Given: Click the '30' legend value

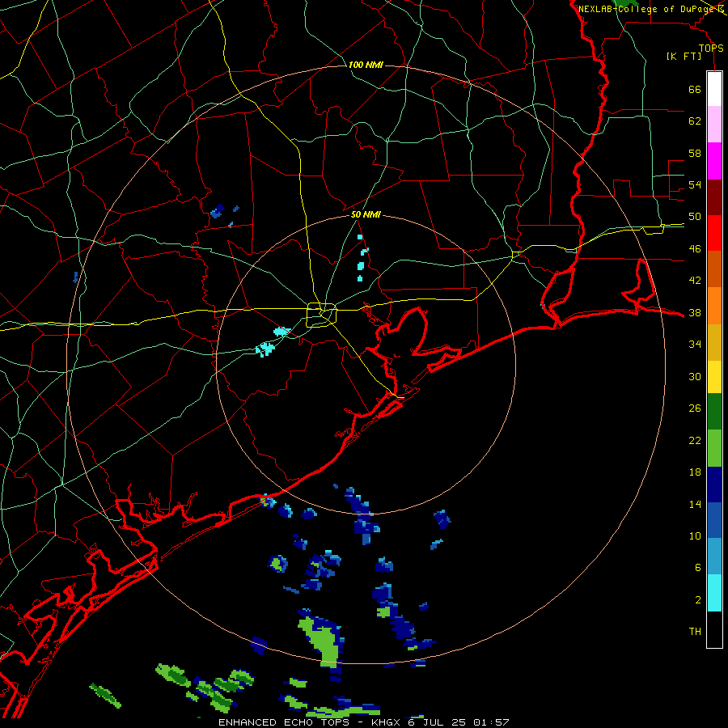Looking at the screenshot, I should click(x=695, y=376).
